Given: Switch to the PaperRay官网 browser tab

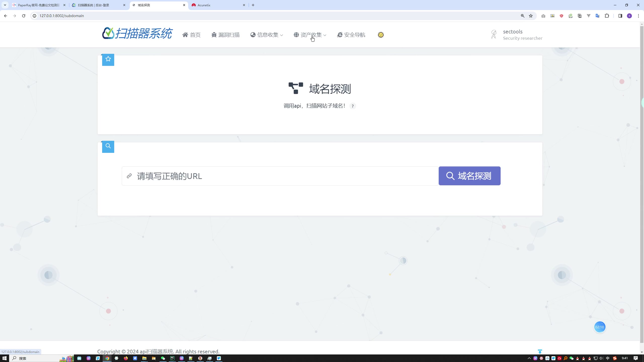Looking at the screenshot, I should [x=39, y=5].
